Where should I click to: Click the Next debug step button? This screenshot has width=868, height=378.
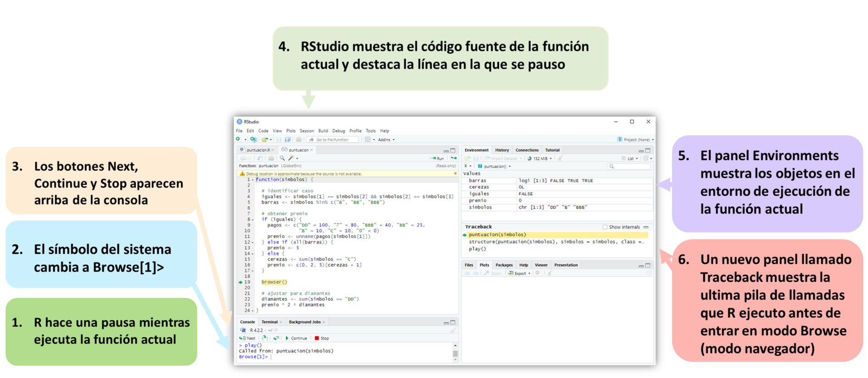point(247,338)
